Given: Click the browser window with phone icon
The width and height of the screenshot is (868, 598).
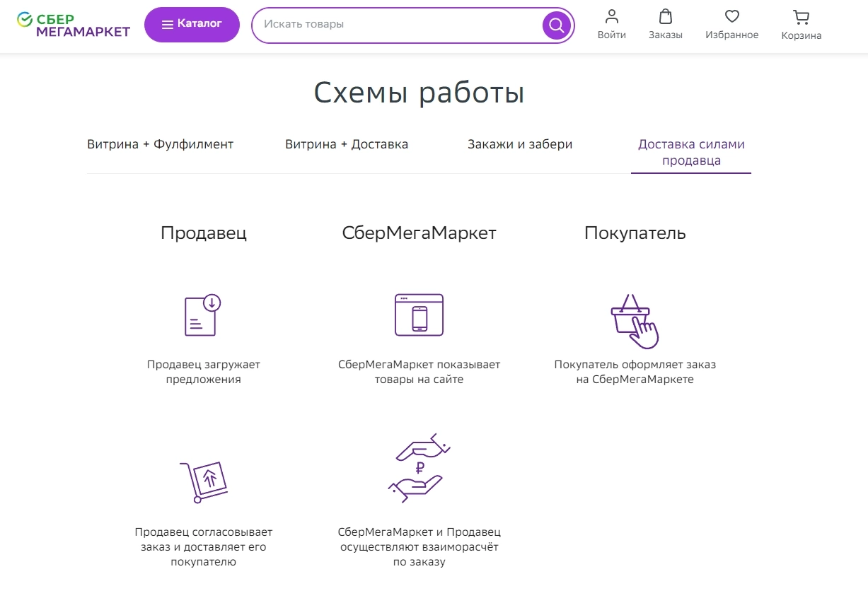Looking at the screenshot, I should [419, 315].
